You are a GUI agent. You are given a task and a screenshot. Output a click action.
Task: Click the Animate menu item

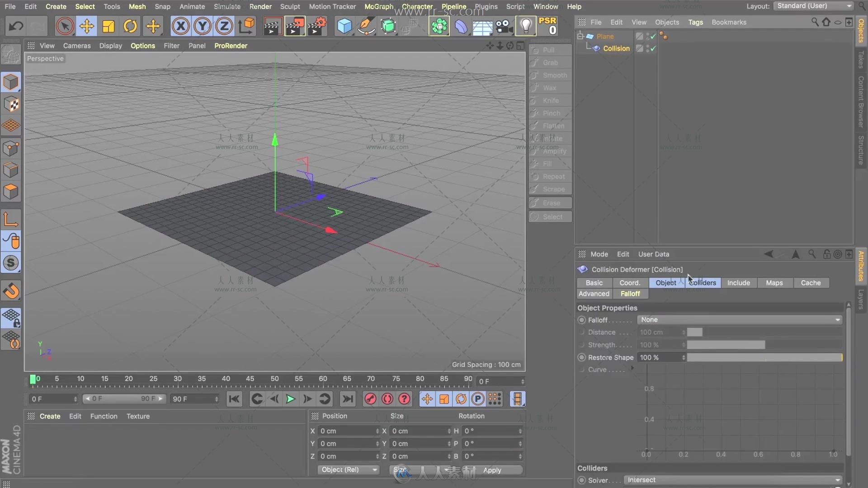point(191,7)
